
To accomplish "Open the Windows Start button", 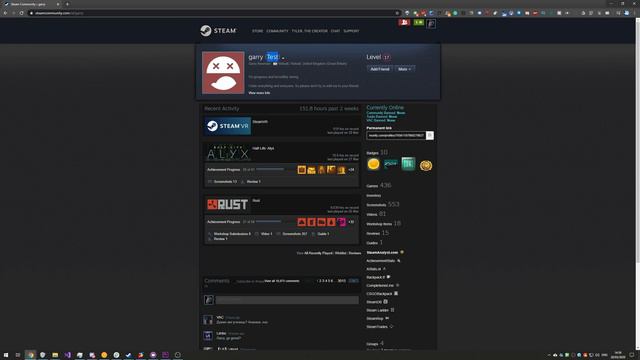I will (x=6, y=355).
